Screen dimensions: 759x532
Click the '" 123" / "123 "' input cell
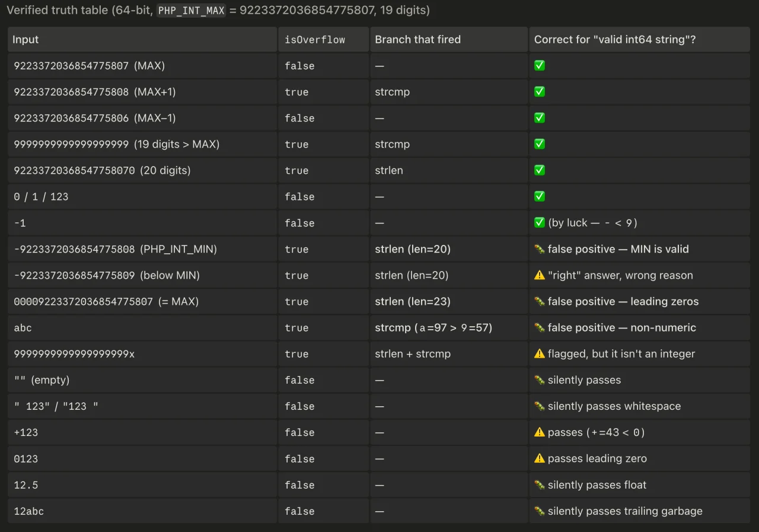(x=142, y=406)
